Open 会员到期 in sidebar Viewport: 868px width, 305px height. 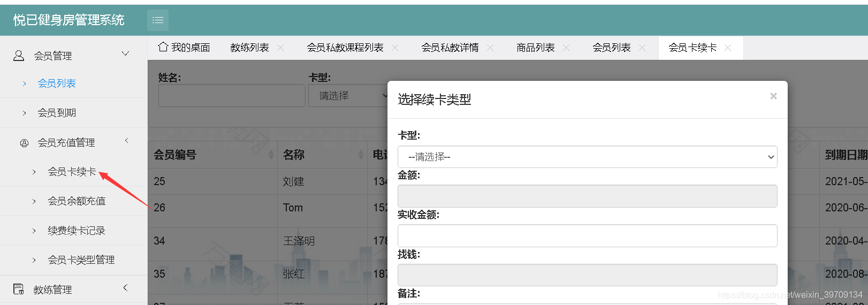(x=57, y=113)
